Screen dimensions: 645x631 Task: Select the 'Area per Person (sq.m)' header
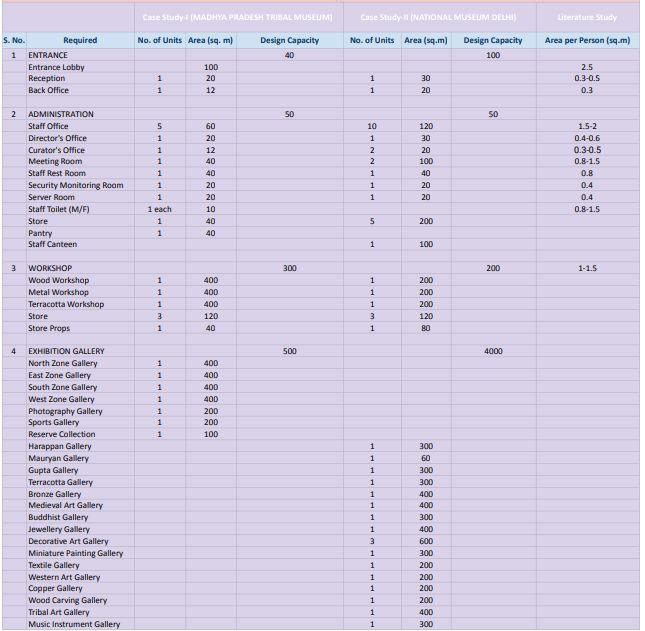[587, 40]
